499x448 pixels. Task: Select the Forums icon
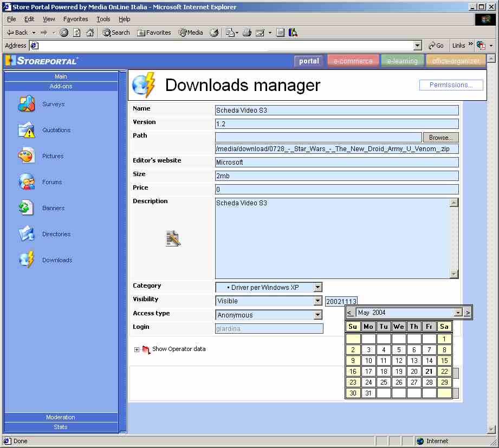(x=26, y=182)
